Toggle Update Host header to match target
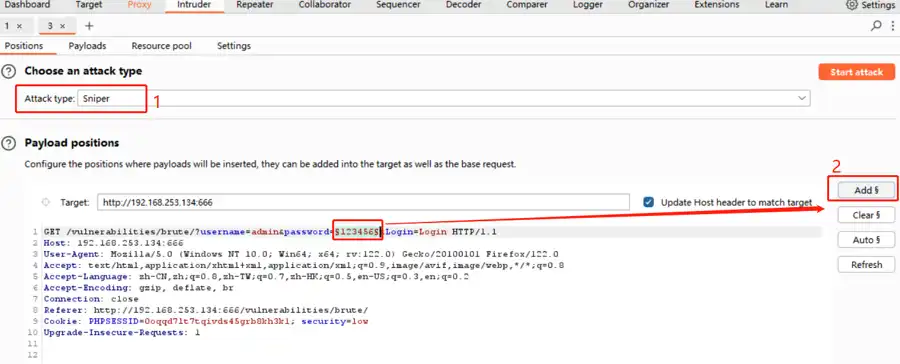Screen dimensions: 900x364 [649, 202]
